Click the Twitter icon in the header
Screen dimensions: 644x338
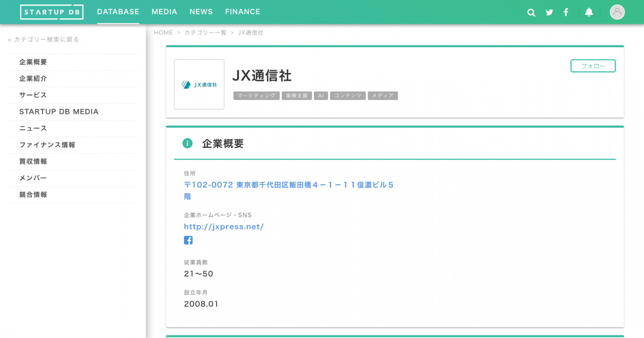(x=549, y=12)
